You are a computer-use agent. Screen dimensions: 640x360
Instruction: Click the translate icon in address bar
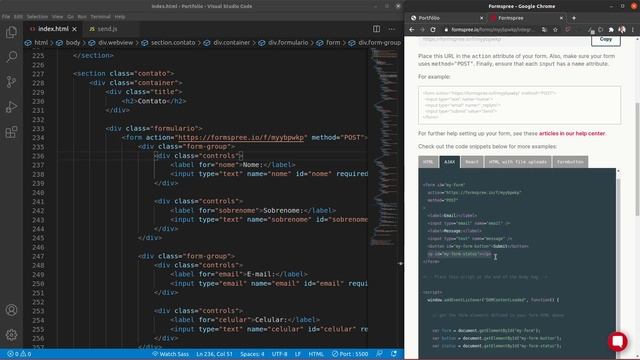coord(544,30)
